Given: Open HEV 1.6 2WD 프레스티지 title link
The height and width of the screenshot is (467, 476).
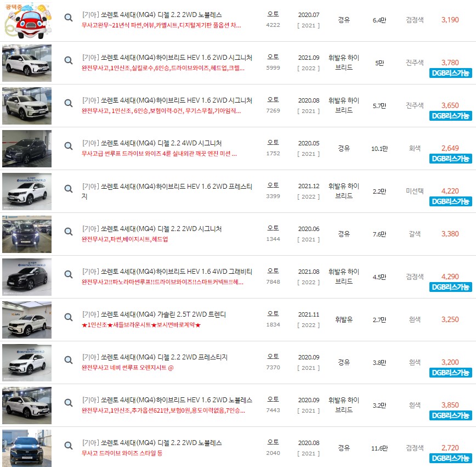Looking at the screenshot, I should coord(167,192).
